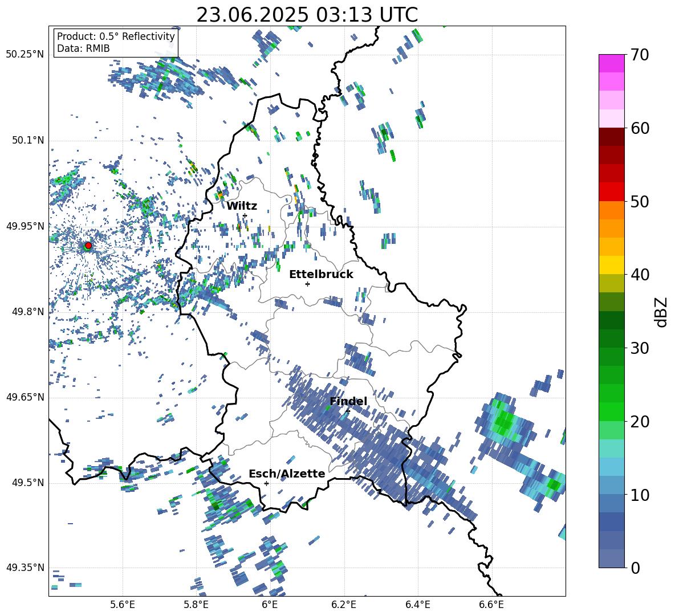675x616 pixels.
Task: Pick the dark maroon swatch below 60 dBZ
Action: 611,137
